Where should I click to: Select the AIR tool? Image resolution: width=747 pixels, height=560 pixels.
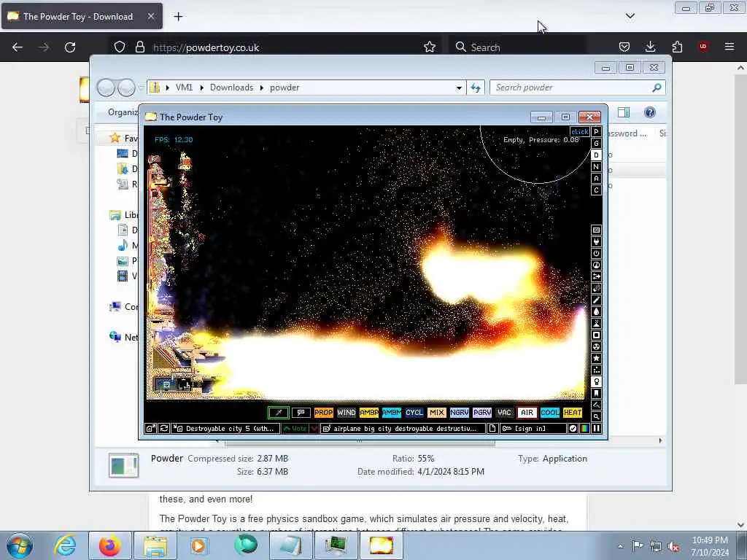pos(527,413)
